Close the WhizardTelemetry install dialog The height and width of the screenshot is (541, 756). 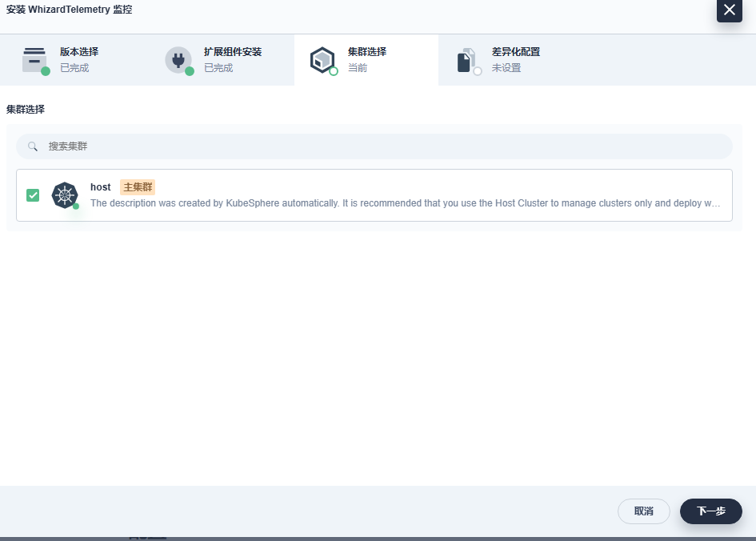click(x=729, y=10)
